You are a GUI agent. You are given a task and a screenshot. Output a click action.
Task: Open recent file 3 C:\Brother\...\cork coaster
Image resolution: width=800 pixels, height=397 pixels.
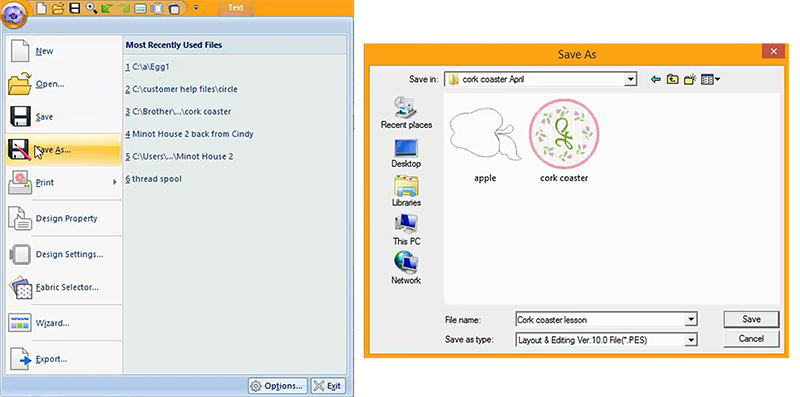click(x=179, y=112)
